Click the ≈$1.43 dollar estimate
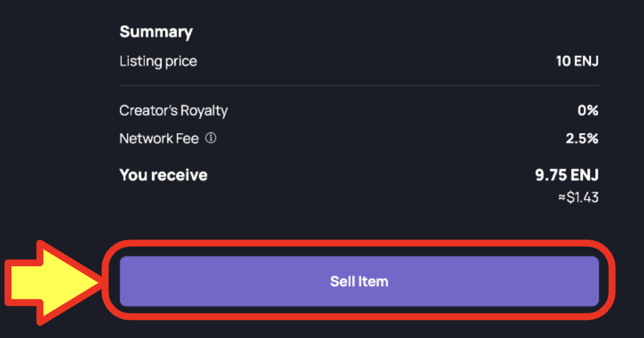Screen dimensions: 644x338 [x=578, y=198]
